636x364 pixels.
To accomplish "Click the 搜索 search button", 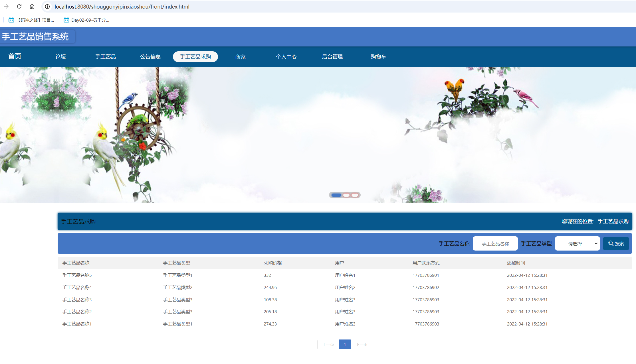I will pyautogui.click(x=616, y=243).
